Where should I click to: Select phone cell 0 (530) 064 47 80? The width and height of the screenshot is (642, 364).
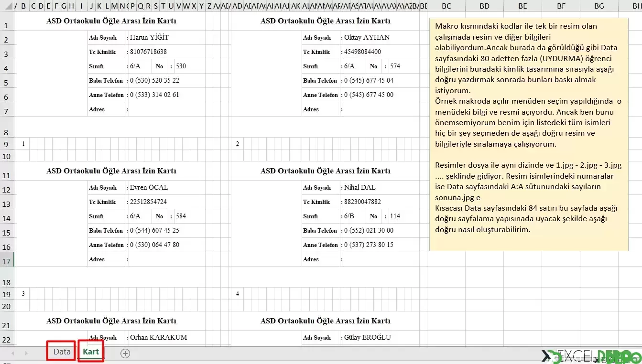pyautogui.click(x=154, y=245)
